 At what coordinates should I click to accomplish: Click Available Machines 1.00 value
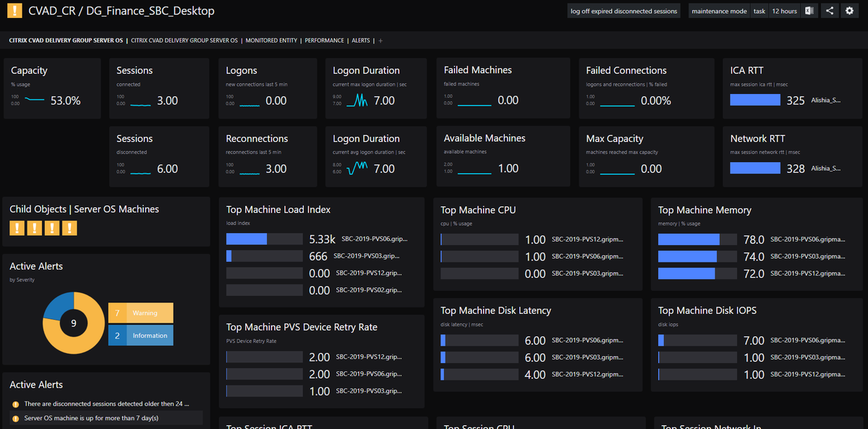pos(508,168)
